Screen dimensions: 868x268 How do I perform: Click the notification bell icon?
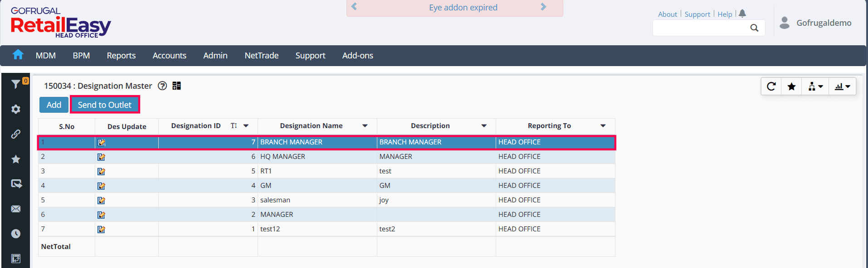[742, 14]
